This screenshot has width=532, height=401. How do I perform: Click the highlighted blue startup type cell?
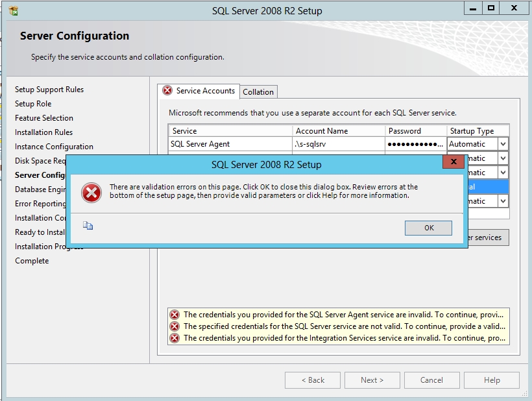tap(489, 187)
